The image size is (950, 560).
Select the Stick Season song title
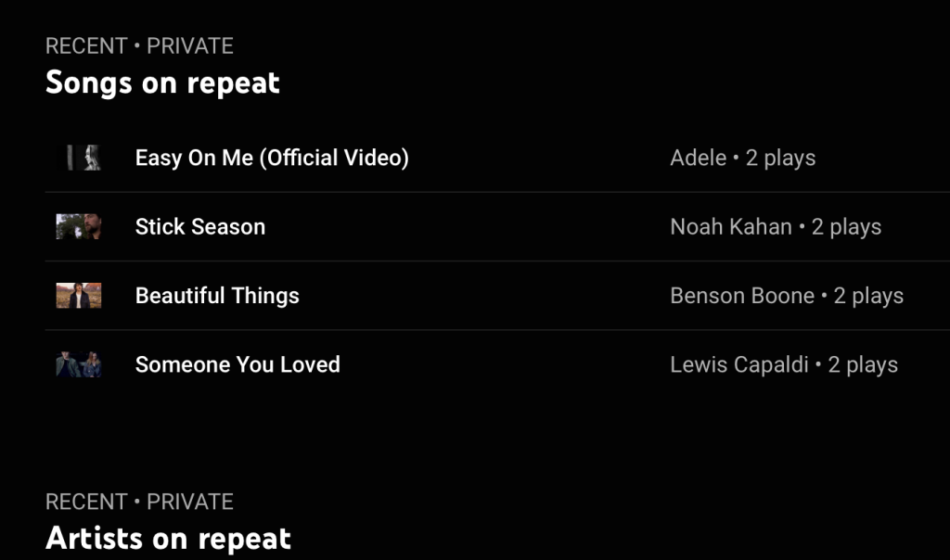[x=200, y=227]
